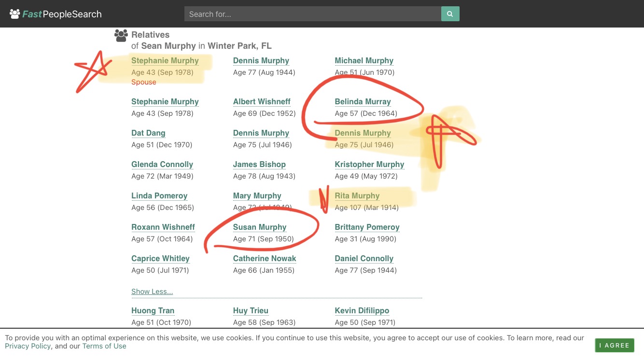Click the text 'Age 77 (Aug 1944)'
The image size is (644, 362).
pyautogui.click(x=264, y=72)
